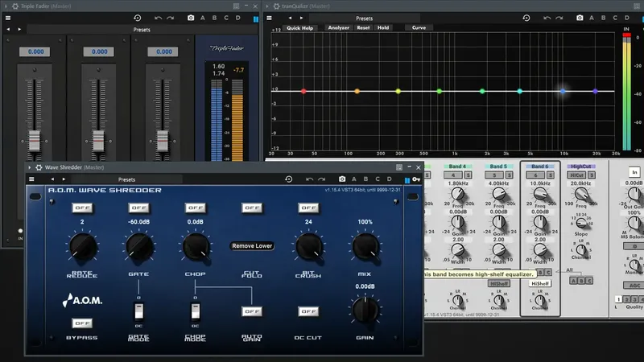Click the first Triple Fader slider handle

click(x=35, y=141)
